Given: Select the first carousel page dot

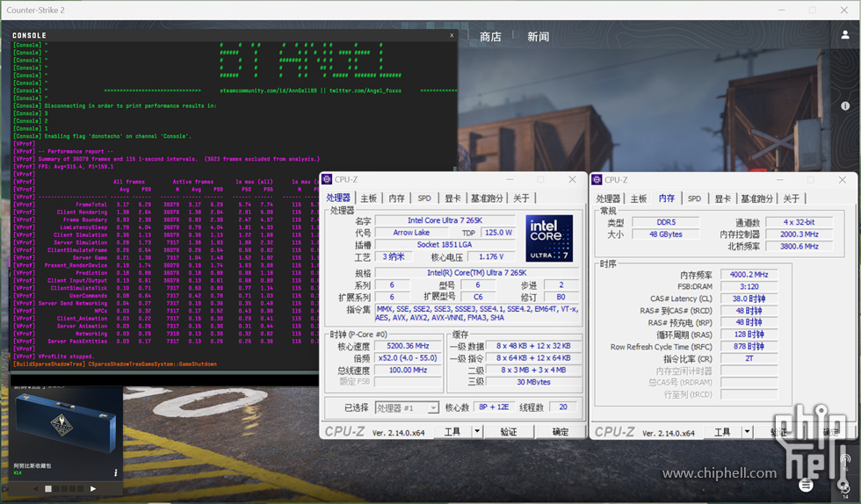Looking at the screenshot, I should tap(47, 488).
